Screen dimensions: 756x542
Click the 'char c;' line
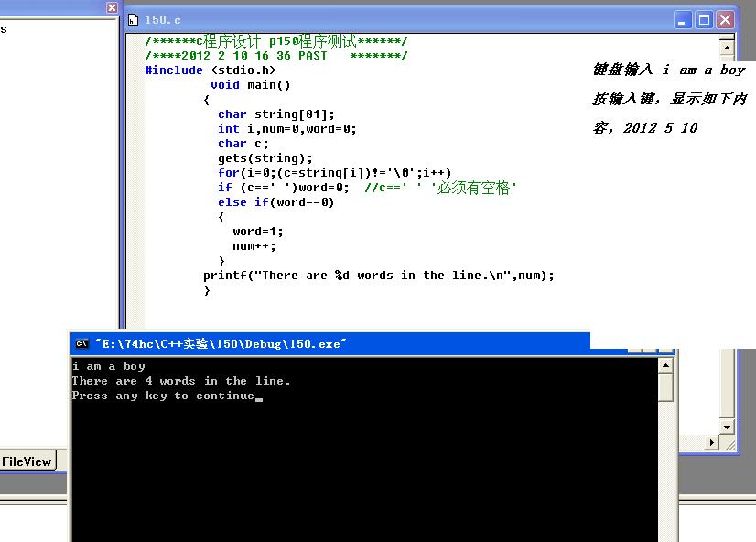243,144
